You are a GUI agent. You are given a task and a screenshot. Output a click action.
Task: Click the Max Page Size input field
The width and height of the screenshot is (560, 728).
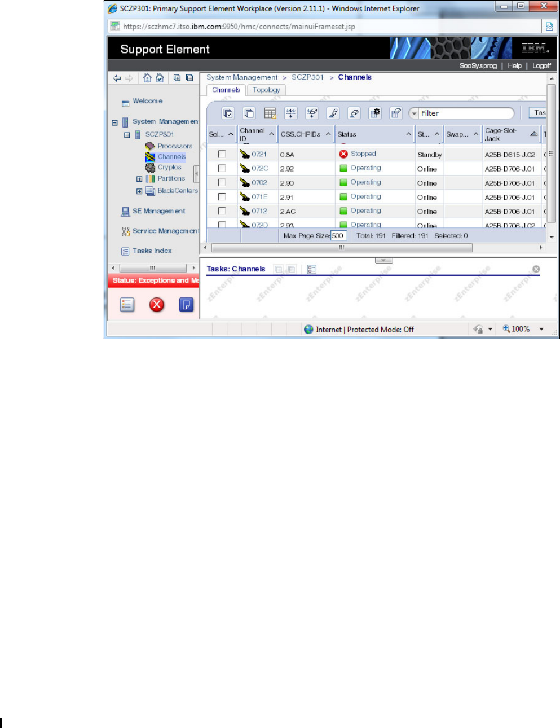pos(338,236)
